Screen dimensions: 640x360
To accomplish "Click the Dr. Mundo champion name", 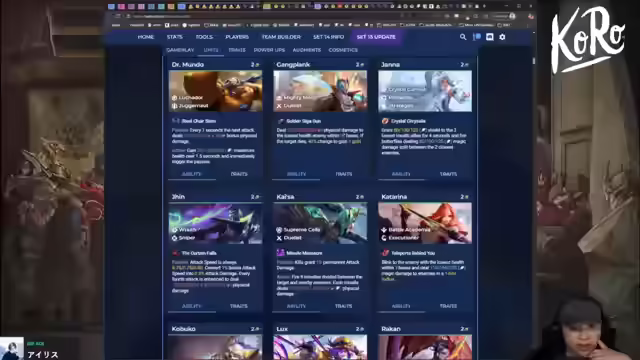I will [x=188, y=64].
